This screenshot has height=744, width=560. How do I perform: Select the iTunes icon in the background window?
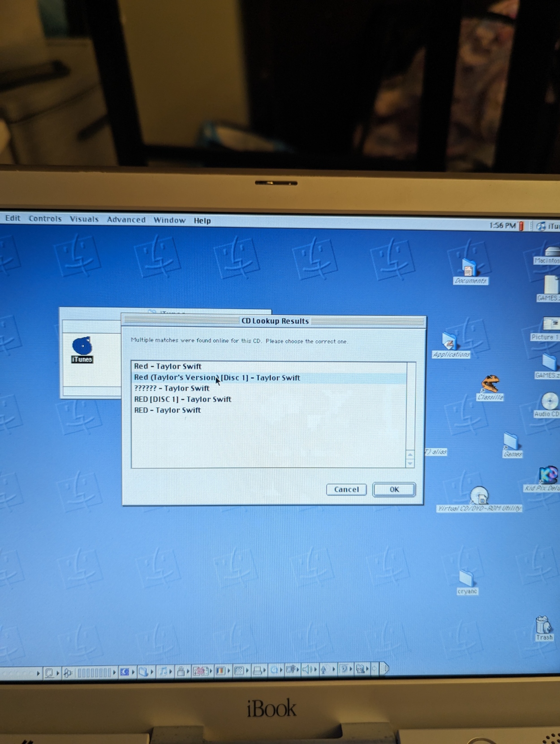coord(82,350)
